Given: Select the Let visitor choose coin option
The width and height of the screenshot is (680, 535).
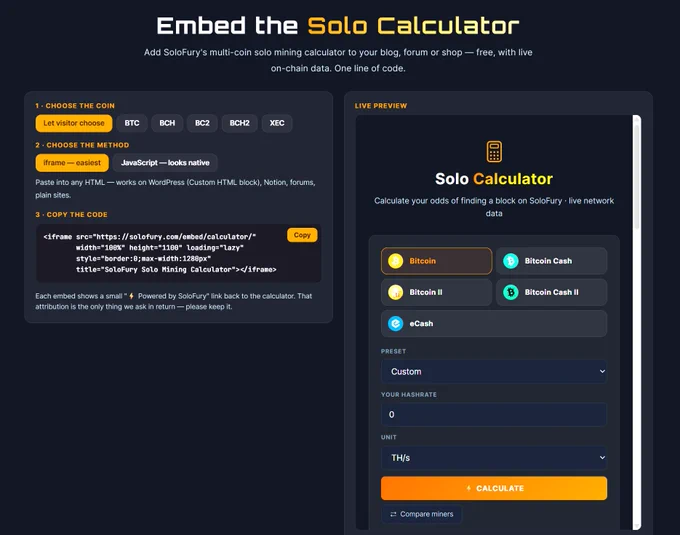Looking at the screenshot, I should coord(74,123).
